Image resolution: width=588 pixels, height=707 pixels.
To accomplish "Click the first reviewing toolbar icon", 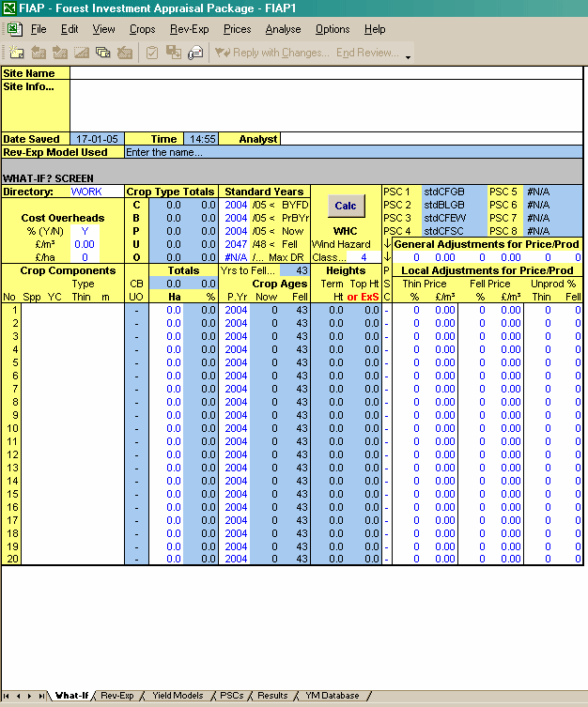I will coord(17,53).
